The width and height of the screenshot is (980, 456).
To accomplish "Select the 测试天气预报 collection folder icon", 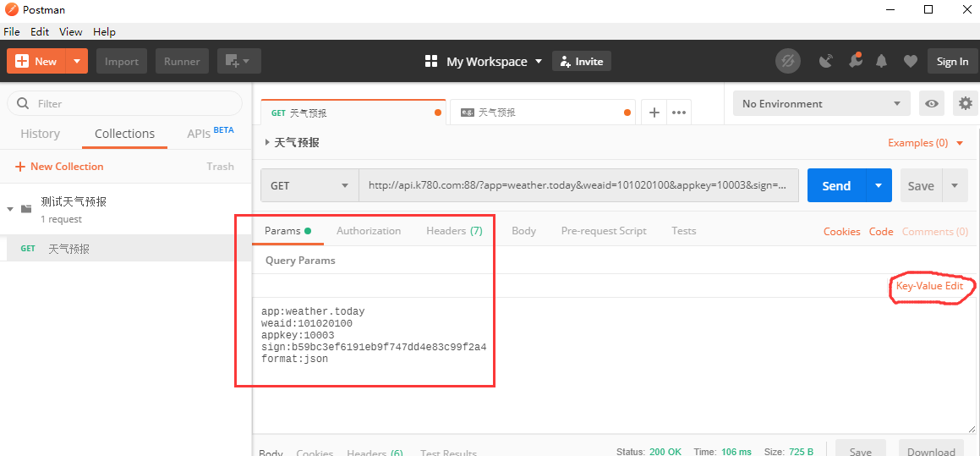I will tap(26, 209).
